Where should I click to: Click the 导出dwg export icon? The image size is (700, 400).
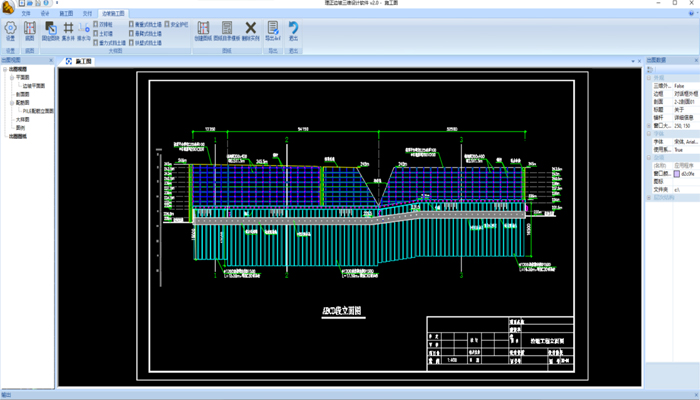pos(273,30)
